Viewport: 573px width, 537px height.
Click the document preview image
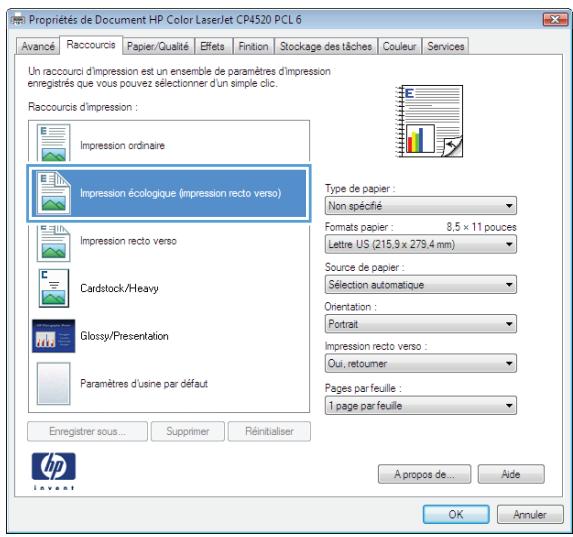(429, 121)
